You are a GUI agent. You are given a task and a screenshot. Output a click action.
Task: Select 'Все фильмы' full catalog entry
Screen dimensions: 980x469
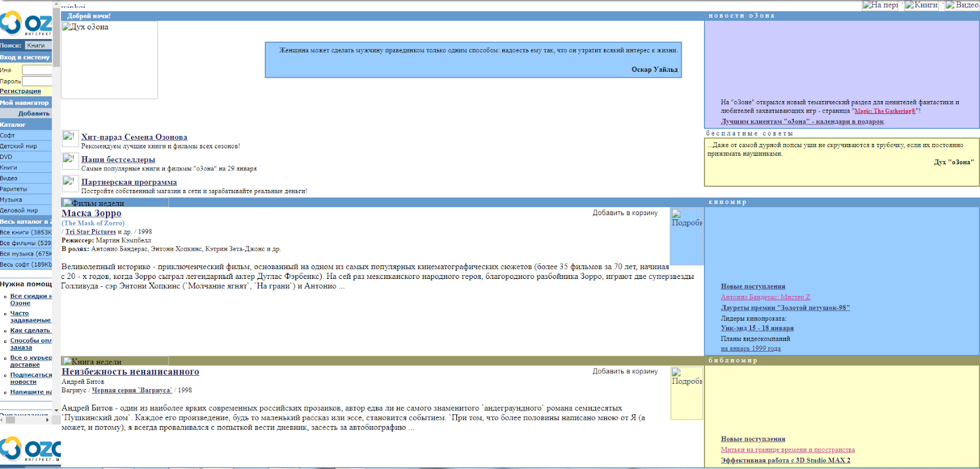(x=26, y=243)
